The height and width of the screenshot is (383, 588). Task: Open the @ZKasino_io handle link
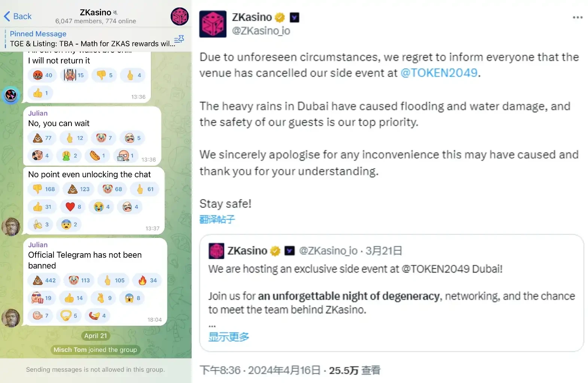pyautogui.click(x=261, y=31)
